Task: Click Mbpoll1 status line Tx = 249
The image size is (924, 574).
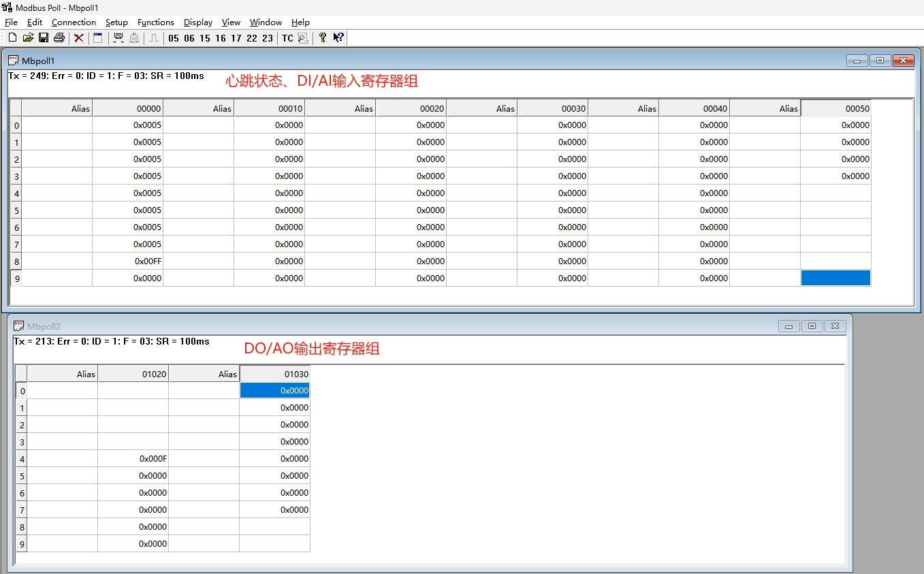Action: [x=106, y=76]
